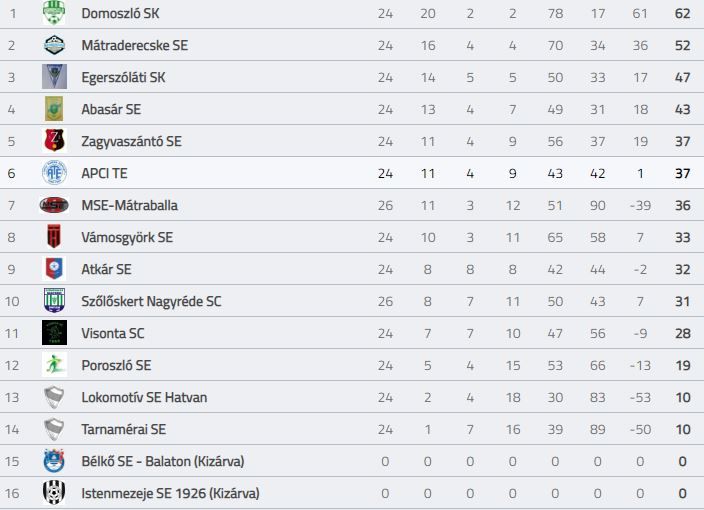Click the APCI TE round blue crest
The width and height of the screenshot is (704, 510).
tap(54, 173)
